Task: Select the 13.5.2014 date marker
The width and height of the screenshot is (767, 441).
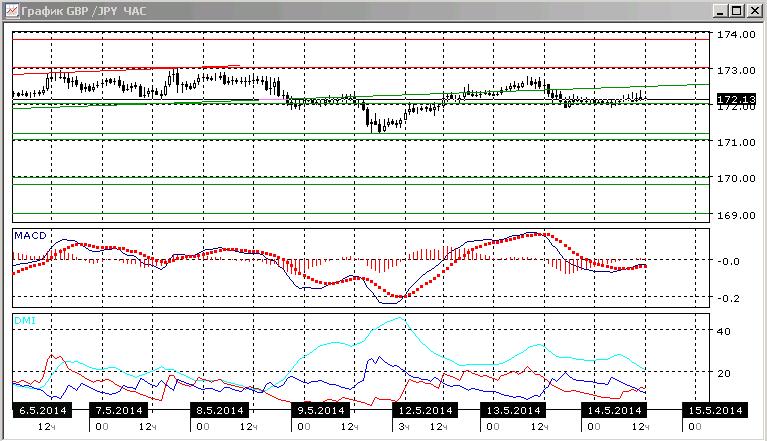Action: [x=513, y=410]
